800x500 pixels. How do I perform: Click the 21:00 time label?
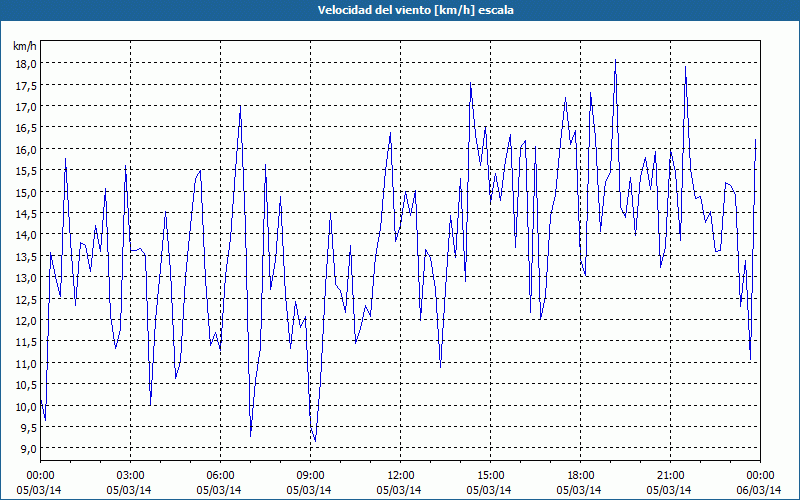click(x=670, y=476)
